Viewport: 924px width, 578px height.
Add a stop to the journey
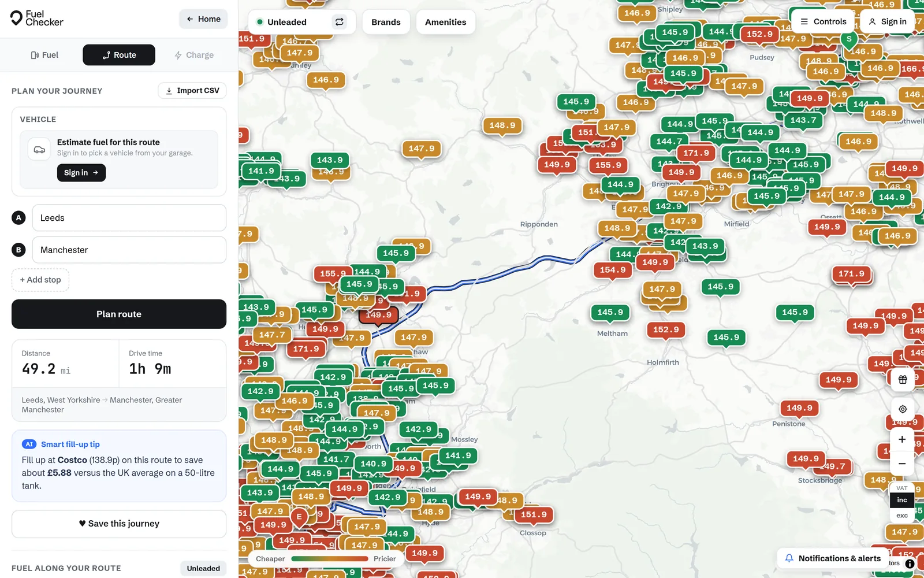tap(40, 280)
